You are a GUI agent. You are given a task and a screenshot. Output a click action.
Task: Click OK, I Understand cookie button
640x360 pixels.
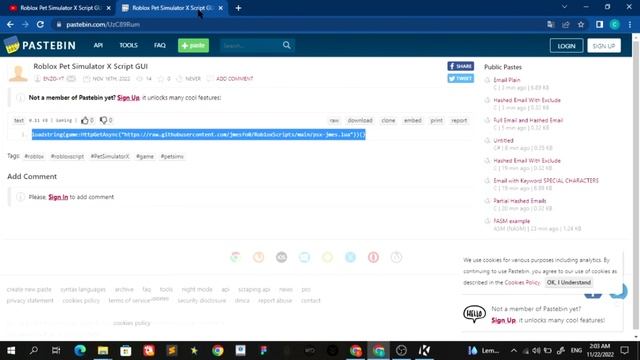tap(569, 282)
